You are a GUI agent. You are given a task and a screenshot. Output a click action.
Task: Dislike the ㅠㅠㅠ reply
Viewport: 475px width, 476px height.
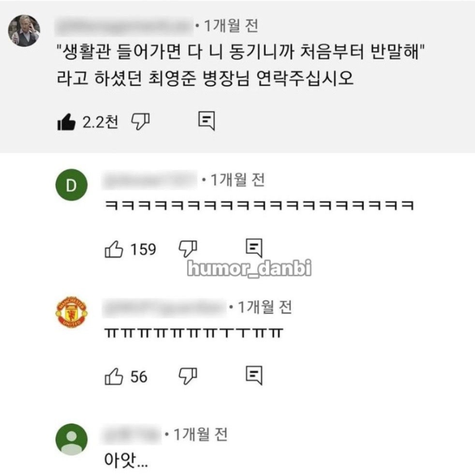(188, 376)
